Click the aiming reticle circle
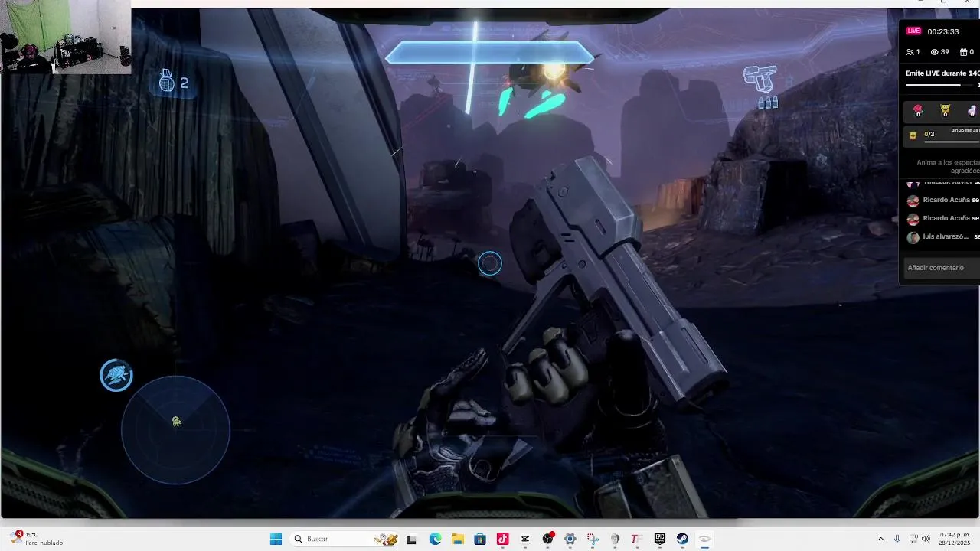980x551 pixels. [490, 263]
